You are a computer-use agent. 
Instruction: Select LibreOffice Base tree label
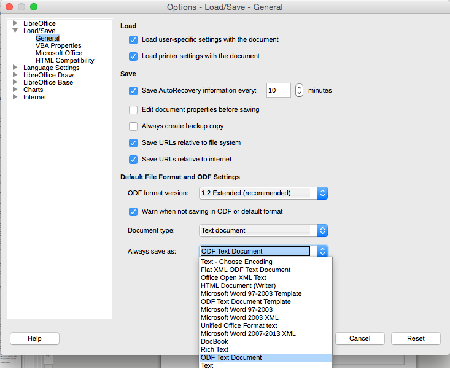(48, 82)
